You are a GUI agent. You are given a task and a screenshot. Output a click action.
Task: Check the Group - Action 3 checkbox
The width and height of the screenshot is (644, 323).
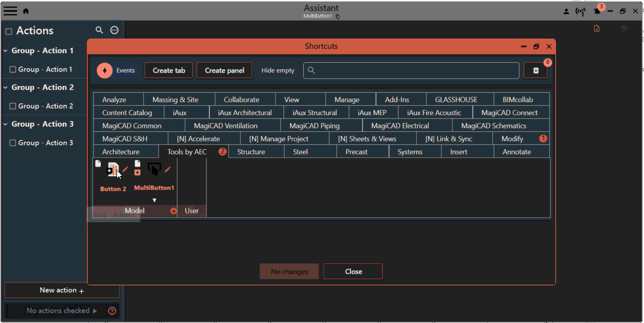tap(13, 143)
